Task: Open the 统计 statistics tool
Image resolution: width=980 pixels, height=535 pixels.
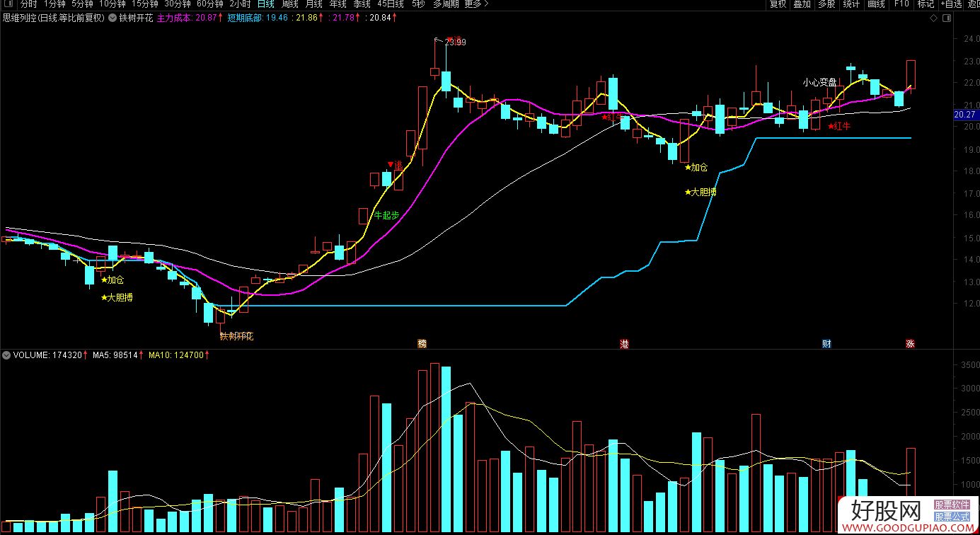Action: 851,4
